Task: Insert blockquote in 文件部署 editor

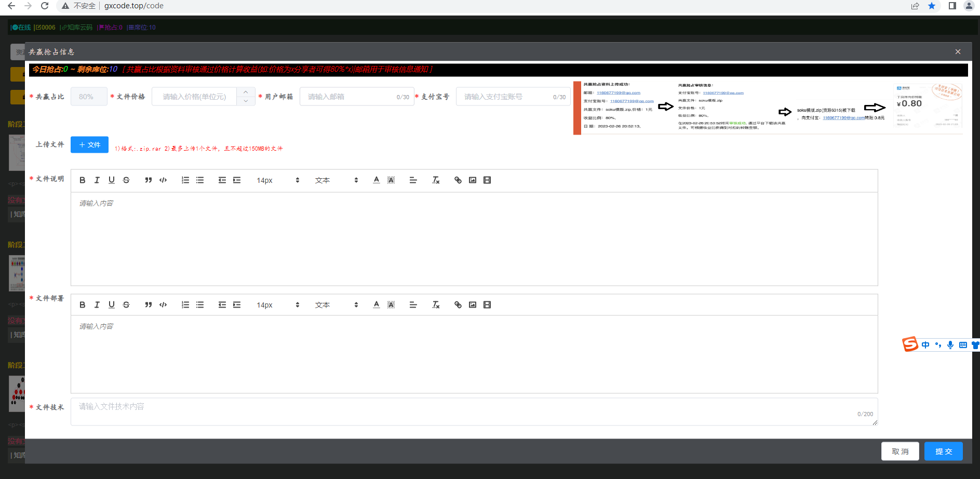Action: pos(149,305)
